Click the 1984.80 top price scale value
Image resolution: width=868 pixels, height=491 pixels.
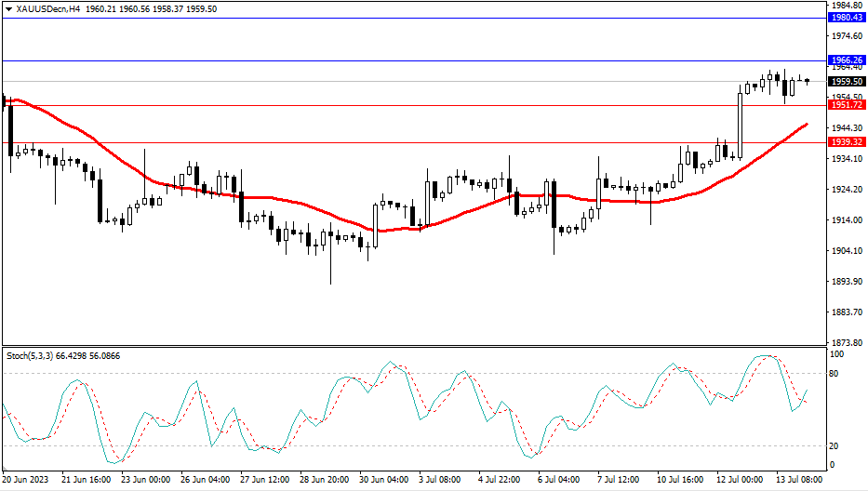[847, 5]
